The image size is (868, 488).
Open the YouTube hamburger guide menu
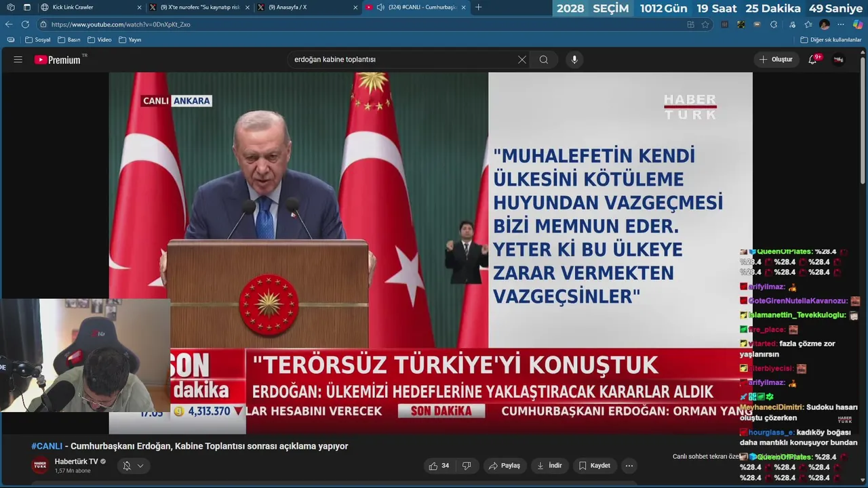(18, 60)
